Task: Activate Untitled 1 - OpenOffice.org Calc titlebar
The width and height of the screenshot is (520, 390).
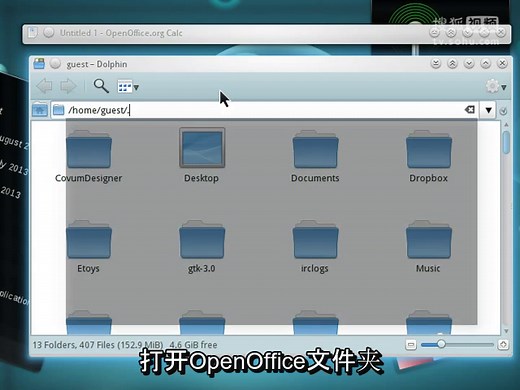Action: 266,33
